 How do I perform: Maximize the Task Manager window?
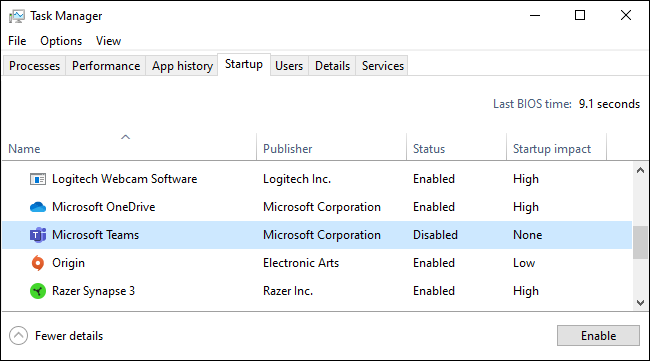(580, 16)
